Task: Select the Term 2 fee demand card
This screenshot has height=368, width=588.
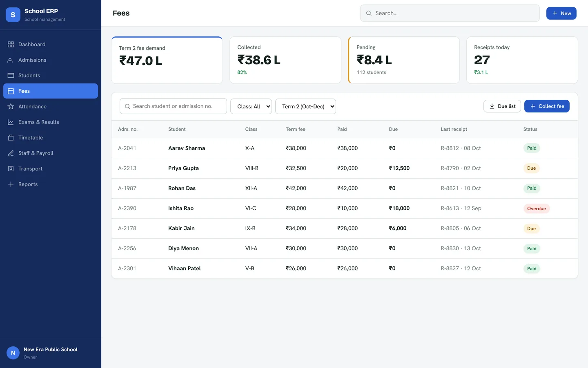Action: [167, 60]
